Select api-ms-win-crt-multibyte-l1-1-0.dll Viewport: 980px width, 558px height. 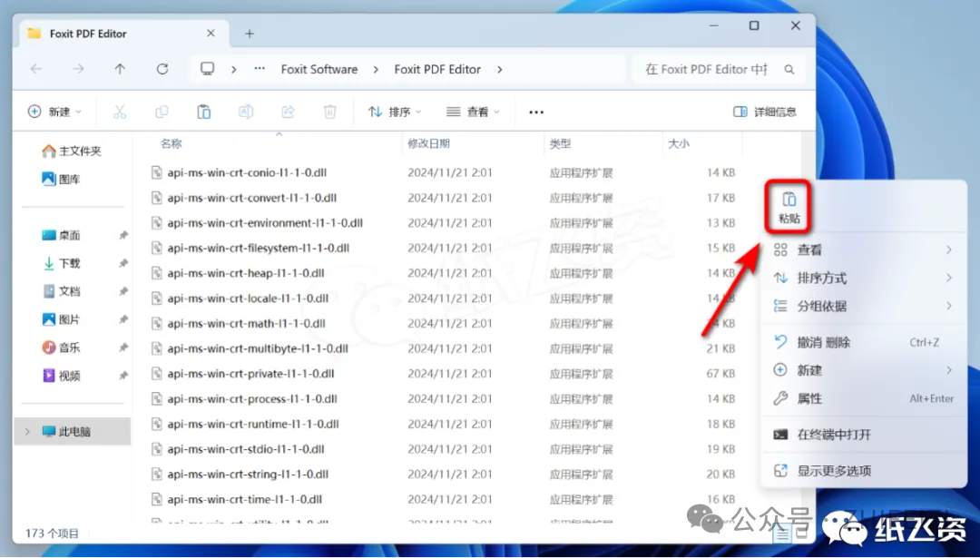coord(258,348)
